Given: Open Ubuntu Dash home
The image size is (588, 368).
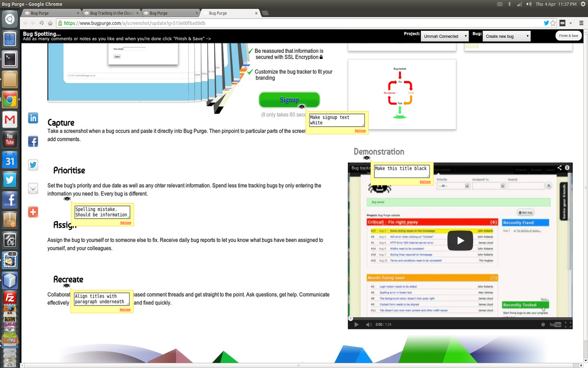Looking at the screenshot, I should (x=10, y=19).
